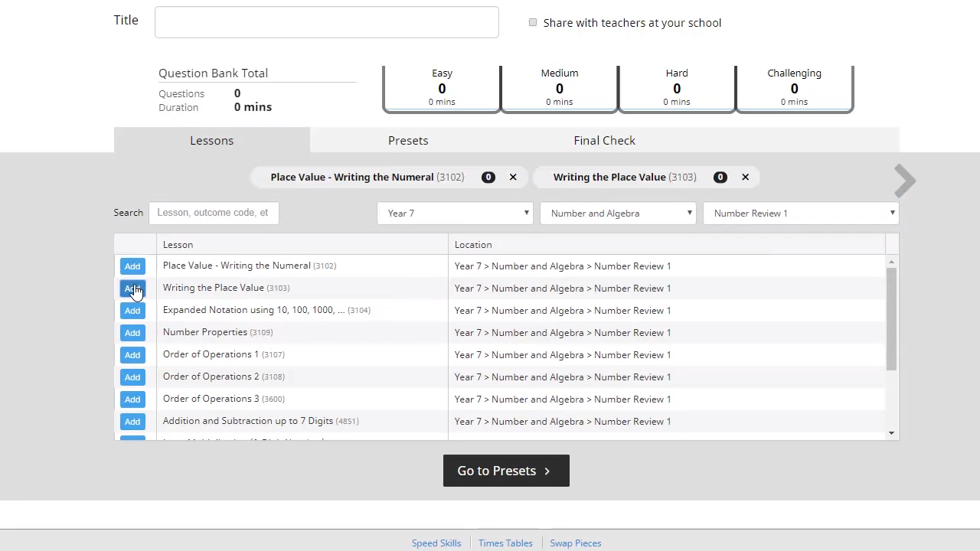This screenshot has height=551, width=980.
Task: Add Addition and Subtraction up to 7 Digits
Action: click(x=132, y=422)
